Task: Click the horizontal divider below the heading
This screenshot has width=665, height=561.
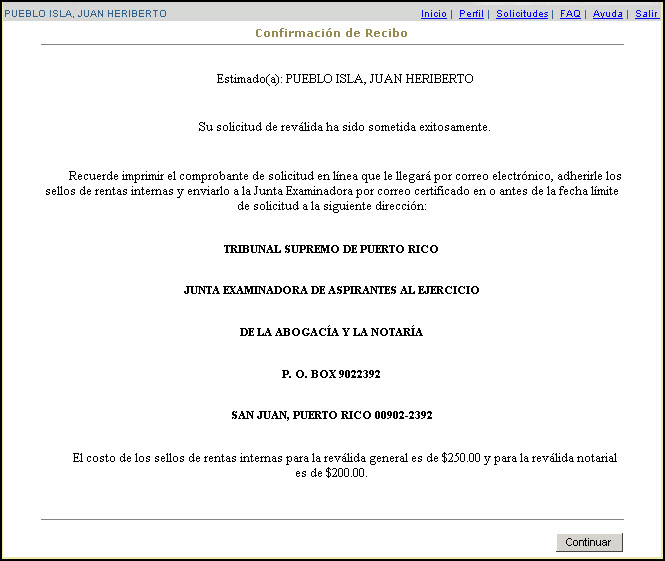Action: [331, 45]
